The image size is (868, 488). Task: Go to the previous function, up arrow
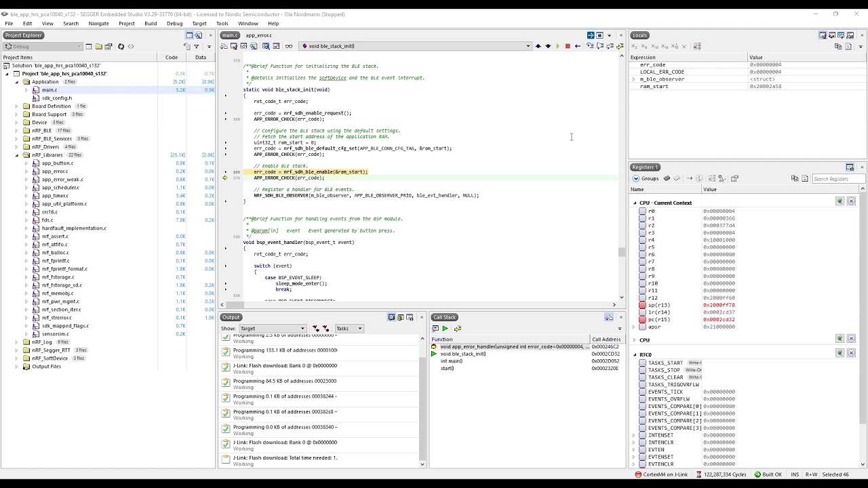click(538, 46)
